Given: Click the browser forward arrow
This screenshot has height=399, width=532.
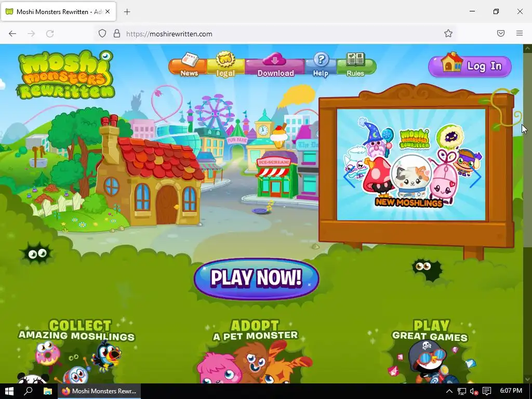Looking at the screenshot, I should tap(31, 34).
